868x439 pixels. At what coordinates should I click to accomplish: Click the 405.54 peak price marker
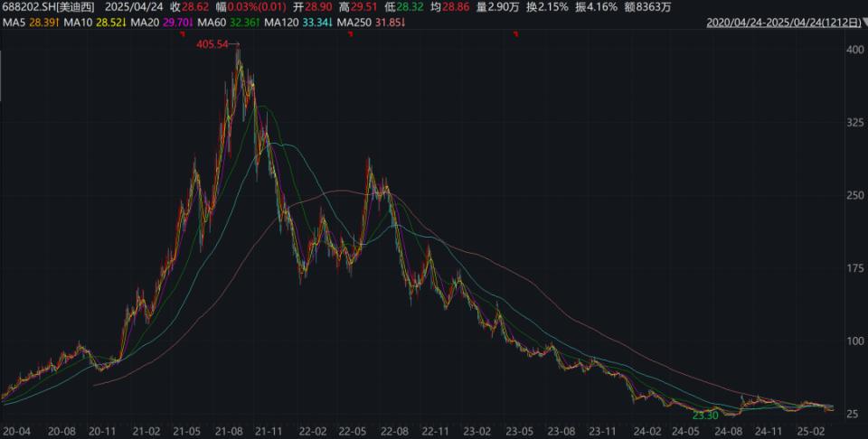click(212, 44)
